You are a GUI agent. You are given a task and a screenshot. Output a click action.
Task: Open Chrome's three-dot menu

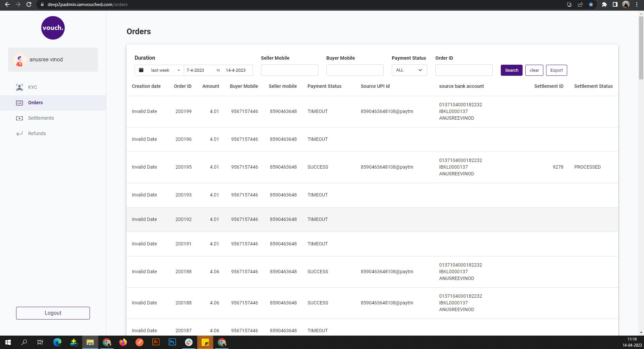637,5
